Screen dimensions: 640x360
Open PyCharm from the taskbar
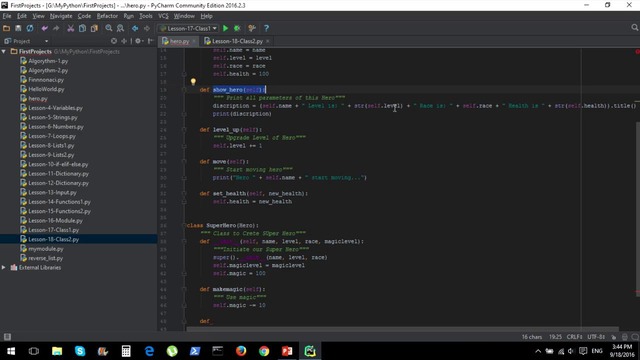pos(310,351)
